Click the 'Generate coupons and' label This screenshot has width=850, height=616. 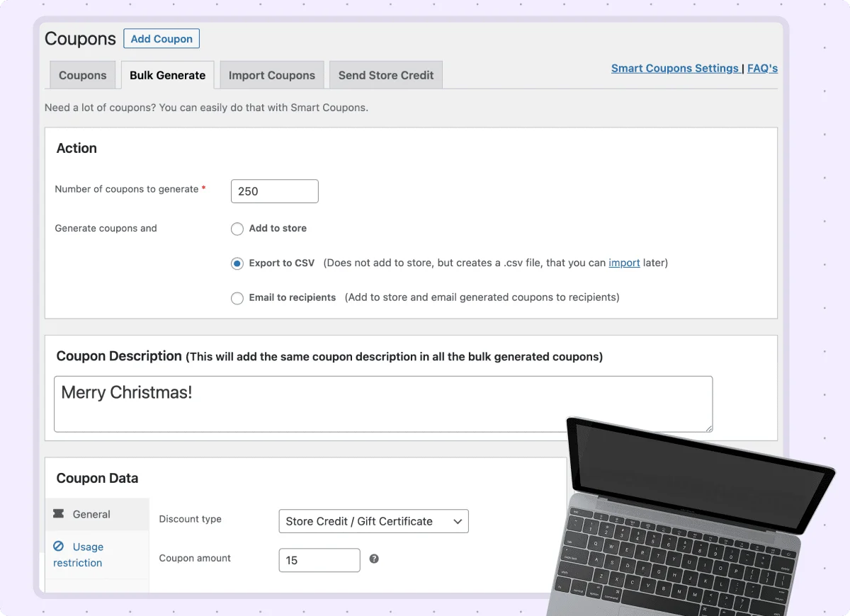click(x=106, y=228)
